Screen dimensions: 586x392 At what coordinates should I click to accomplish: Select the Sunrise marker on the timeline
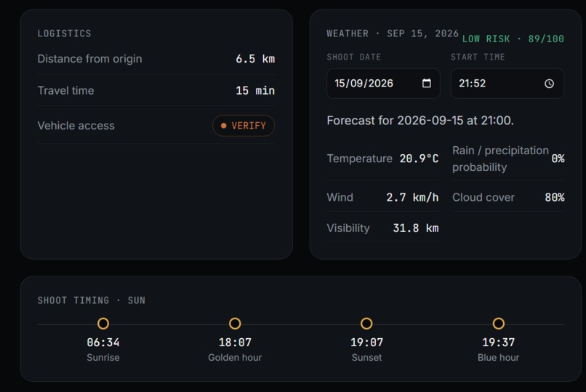(x=103, y=324)
